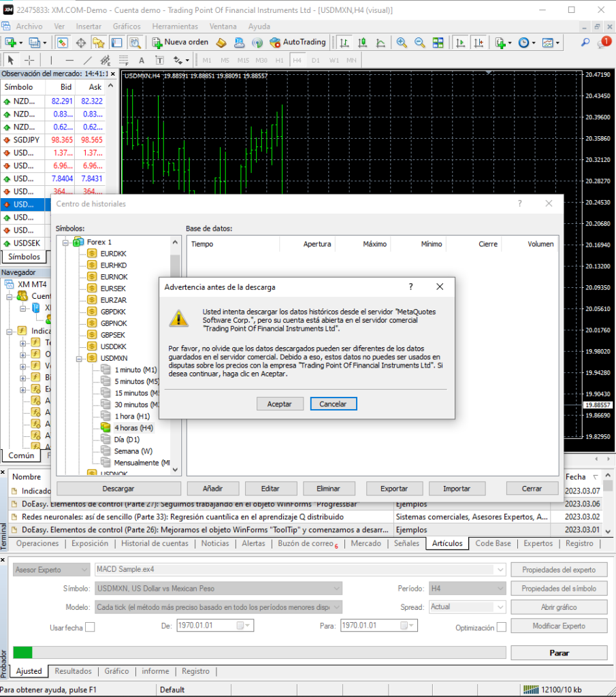Switch to the Code Base tab

[493, 543]
